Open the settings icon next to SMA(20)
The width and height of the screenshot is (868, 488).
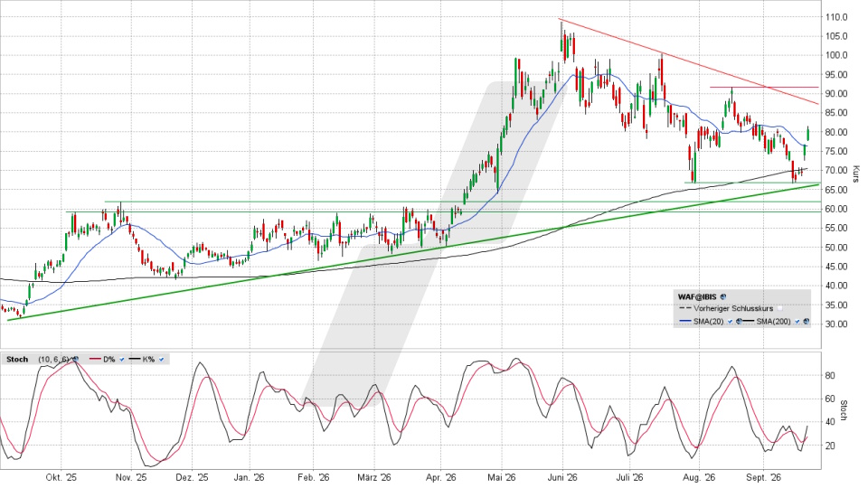[x=739, y=322]
